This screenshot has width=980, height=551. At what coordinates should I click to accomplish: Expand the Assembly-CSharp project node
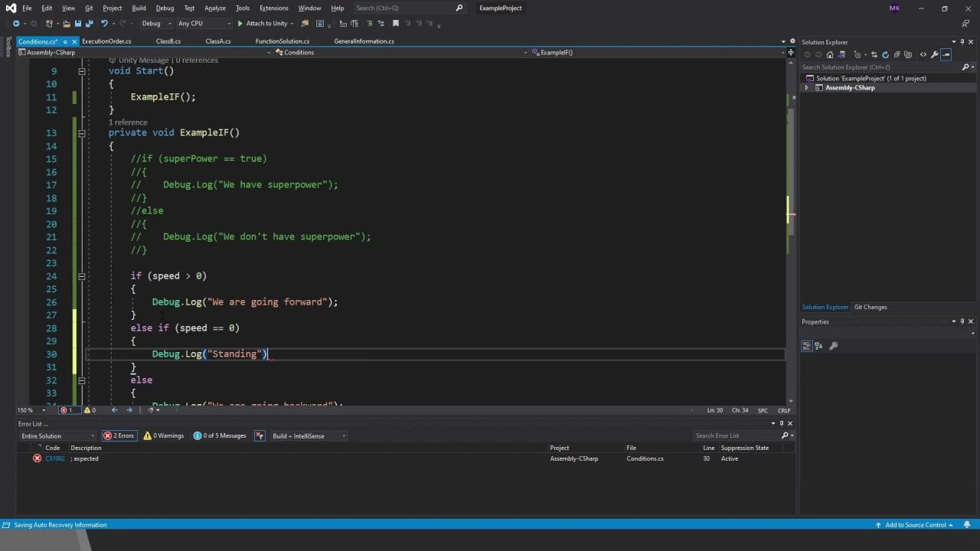(x=806, y=88)
